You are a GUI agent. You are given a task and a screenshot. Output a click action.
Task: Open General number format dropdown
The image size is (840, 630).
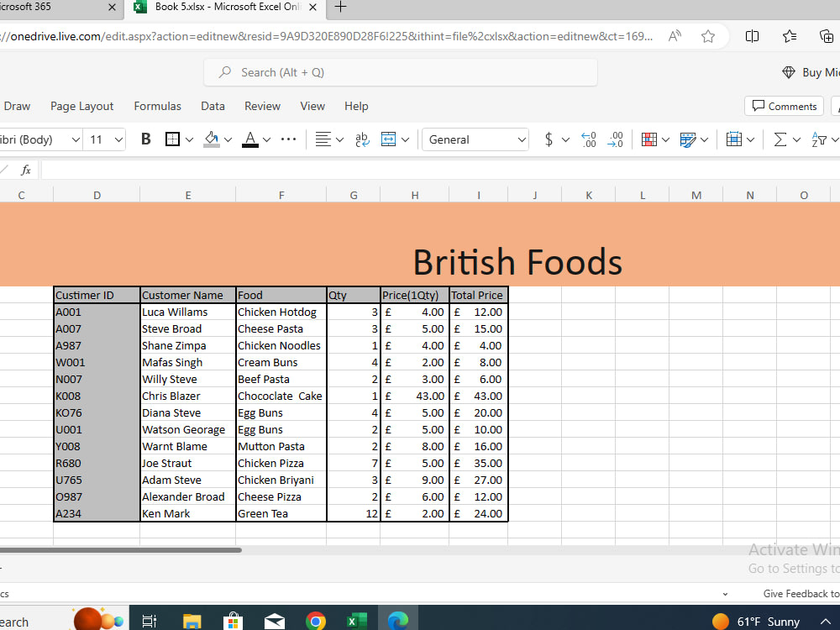click(475, 139)
